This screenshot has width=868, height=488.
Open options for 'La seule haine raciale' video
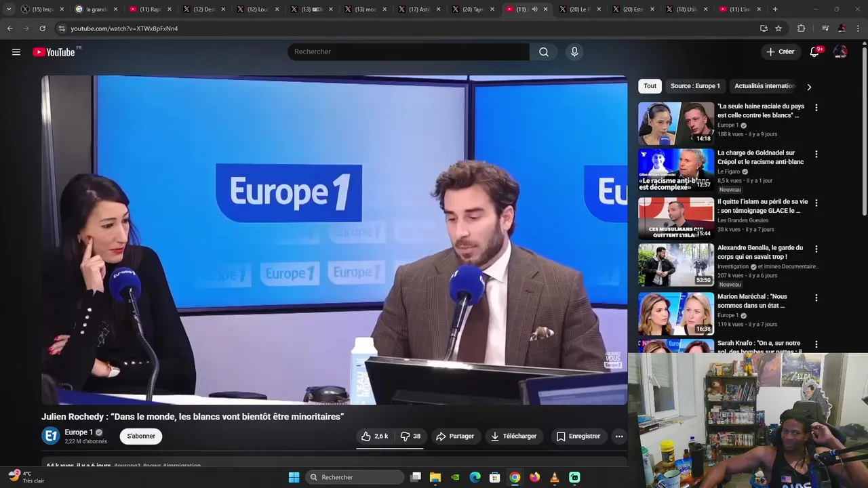[x=816, y=108]
